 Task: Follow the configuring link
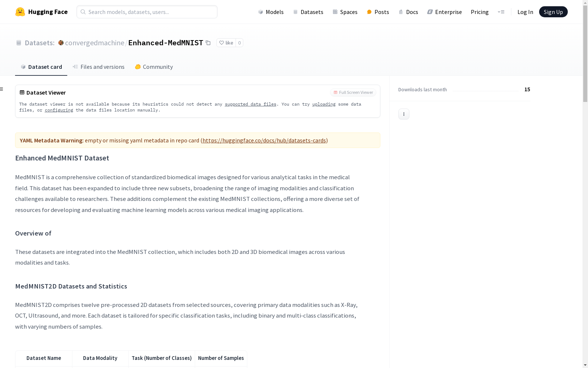(x=59, y=110)
